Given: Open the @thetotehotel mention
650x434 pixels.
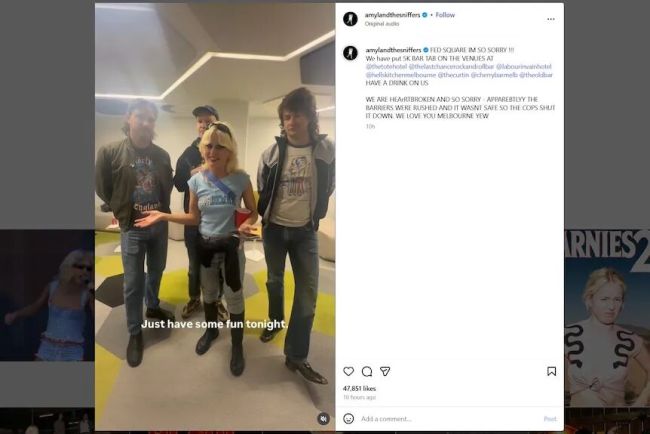Looking at the screenshot, I should coord(386,66).
